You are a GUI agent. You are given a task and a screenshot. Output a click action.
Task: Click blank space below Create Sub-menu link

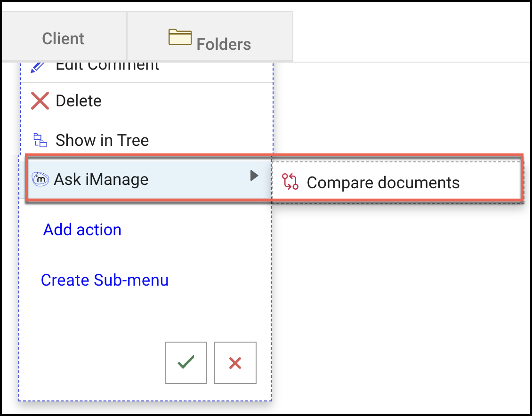[x=104, y=315]
